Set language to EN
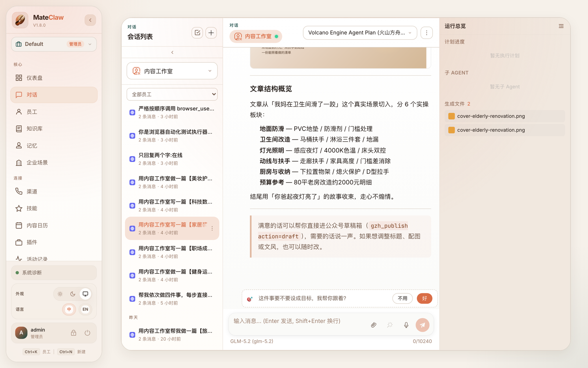The image size is (588, 368). tap(85, 309)
